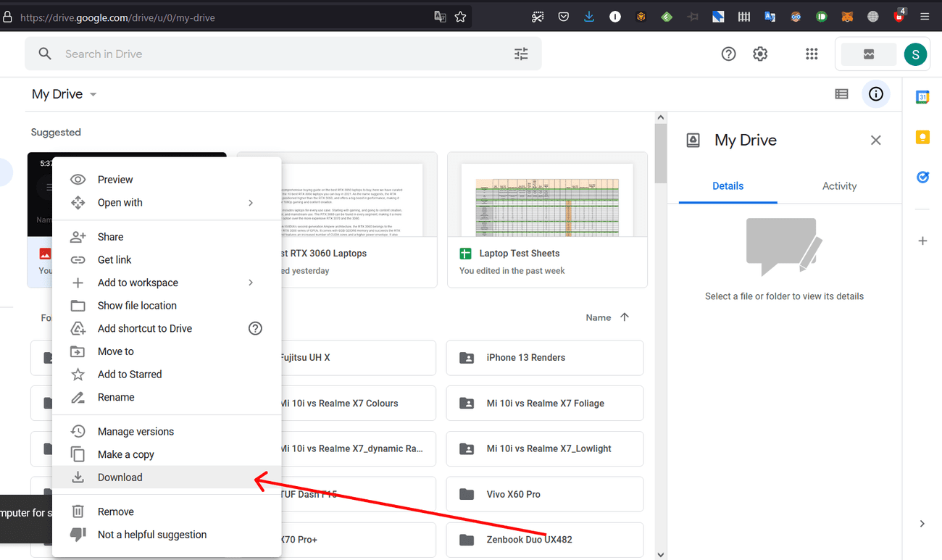Choose Download from the context menu
This screenshot has height=560, width=942.
click(x=120, y=477)
